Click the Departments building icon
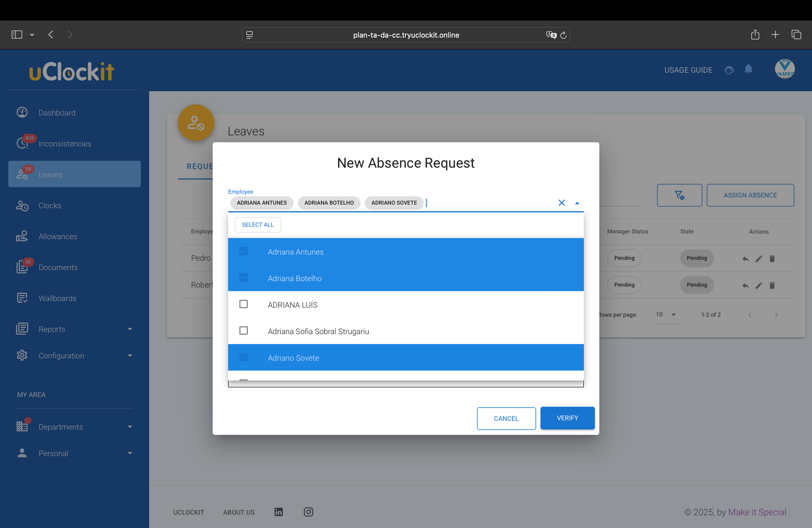 (22, 426)
